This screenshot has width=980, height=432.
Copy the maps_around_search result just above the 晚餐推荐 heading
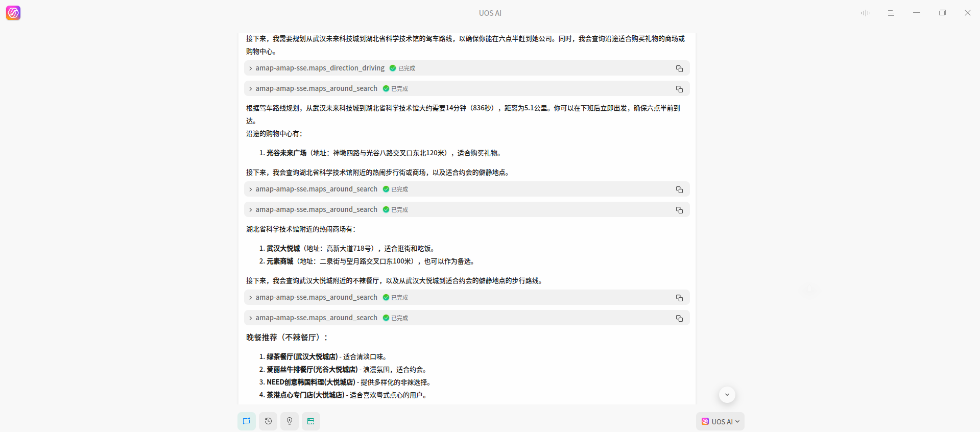(x=679, y=318)
